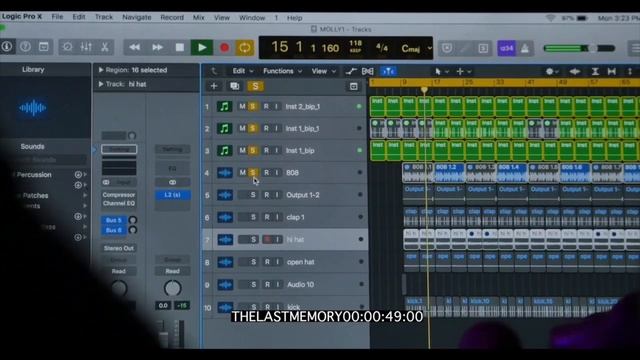Open the Functions dropdown menu

(282, 71)
